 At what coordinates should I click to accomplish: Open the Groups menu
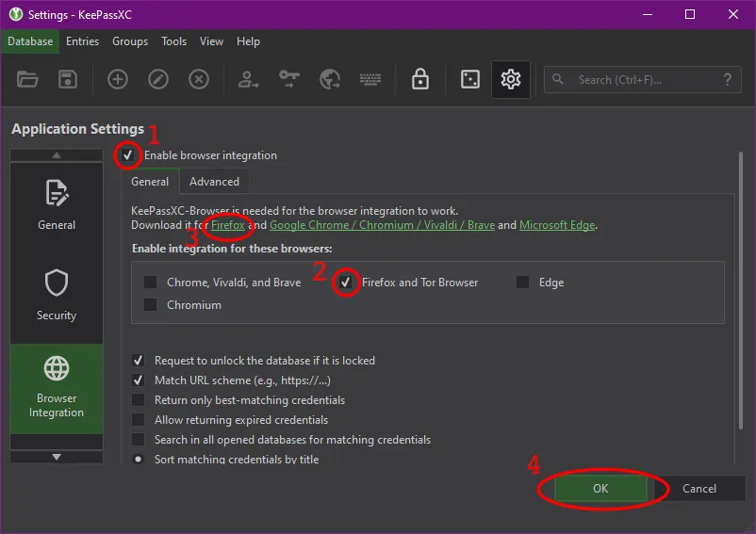coord(130,41)
